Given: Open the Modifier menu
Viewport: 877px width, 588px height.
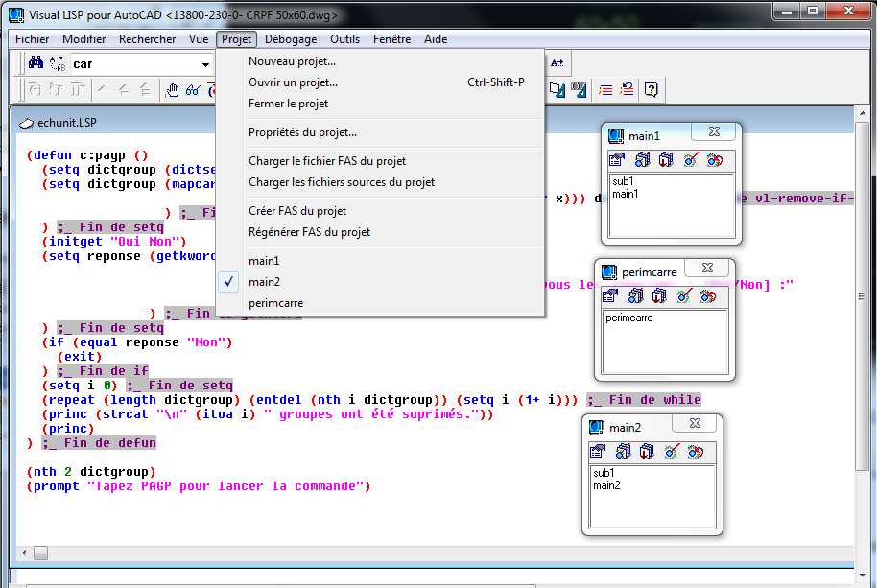Looking at the screenshot, I should coord(83,39).
